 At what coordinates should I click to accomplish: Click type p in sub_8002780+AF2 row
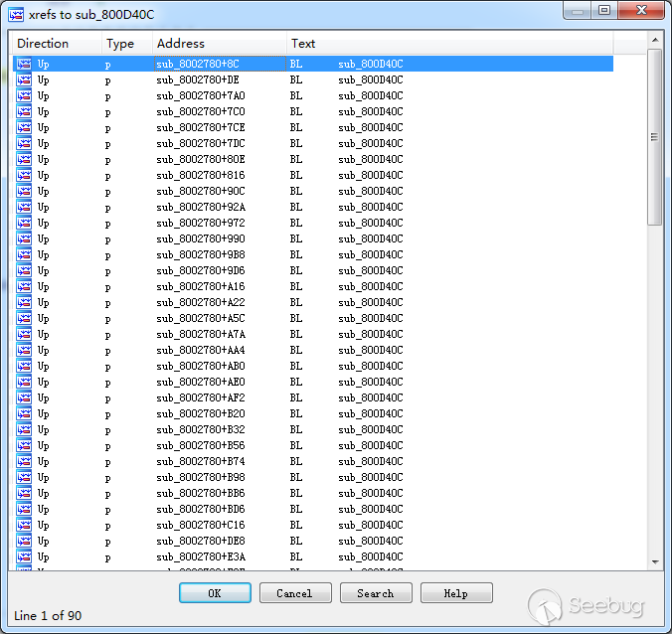tap(107, 398)
